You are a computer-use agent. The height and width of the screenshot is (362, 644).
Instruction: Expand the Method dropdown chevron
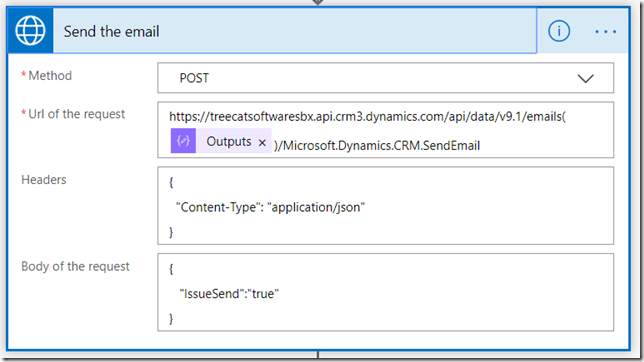click(585, 78)
